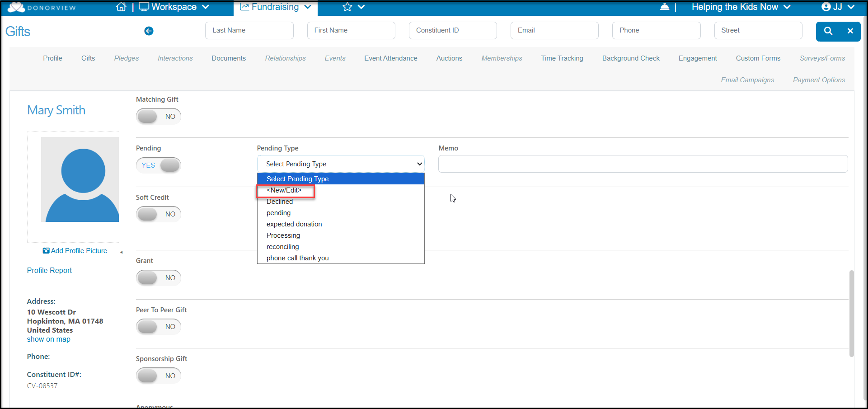Click the Fundraising chart icon
This screenshot has height=409, width=868.
[244, 7]
